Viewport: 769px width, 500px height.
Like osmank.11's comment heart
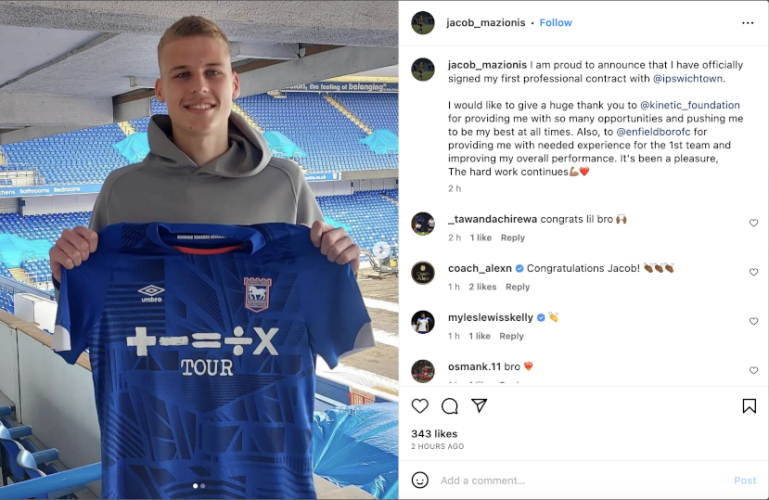pos(753,370)
